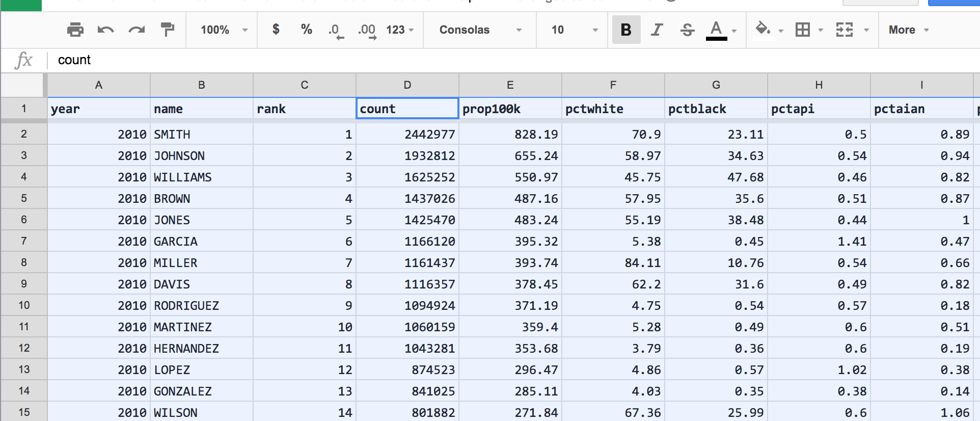The image size is (980, 421).
Task: Click the 'count' header cell
Action: 407,109
